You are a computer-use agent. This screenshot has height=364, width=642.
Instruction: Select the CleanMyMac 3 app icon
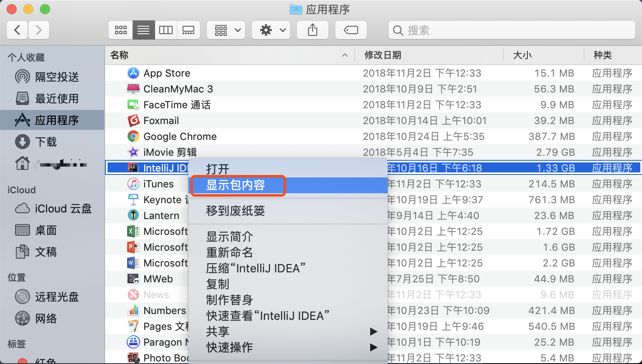tap(133, 89)
